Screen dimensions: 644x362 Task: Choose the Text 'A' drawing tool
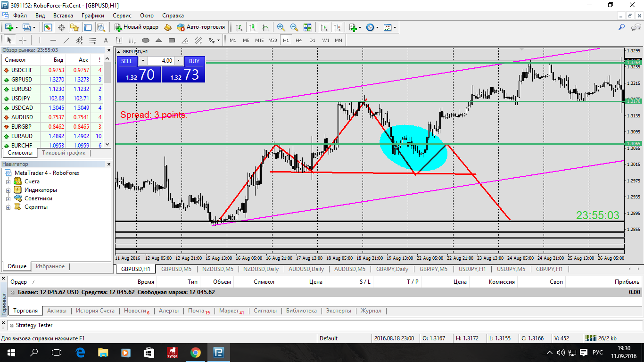click(106, 40)
